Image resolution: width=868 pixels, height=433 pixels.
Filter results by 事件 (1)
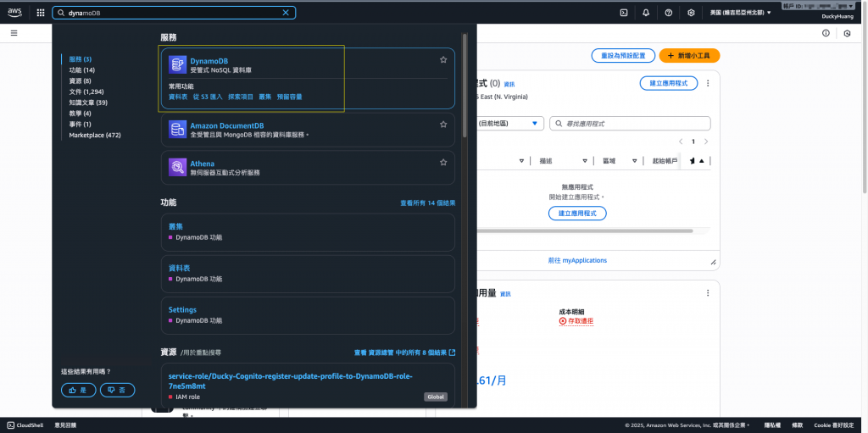[x=81, y=124]
